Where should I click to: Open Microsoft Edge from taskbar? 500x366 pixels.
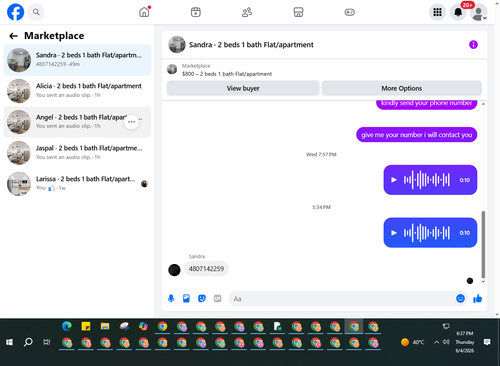coord(67,326)
